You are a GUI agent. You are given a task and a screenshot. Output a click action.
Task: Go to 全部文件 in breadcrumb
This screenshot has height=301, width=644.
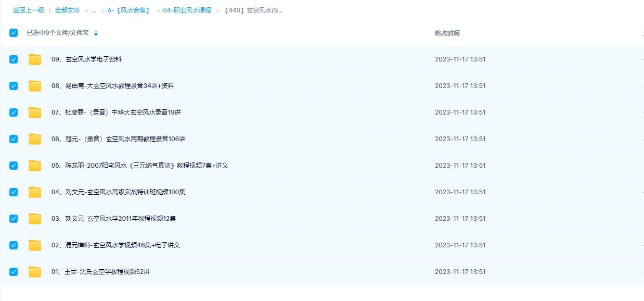click(68, 10)
